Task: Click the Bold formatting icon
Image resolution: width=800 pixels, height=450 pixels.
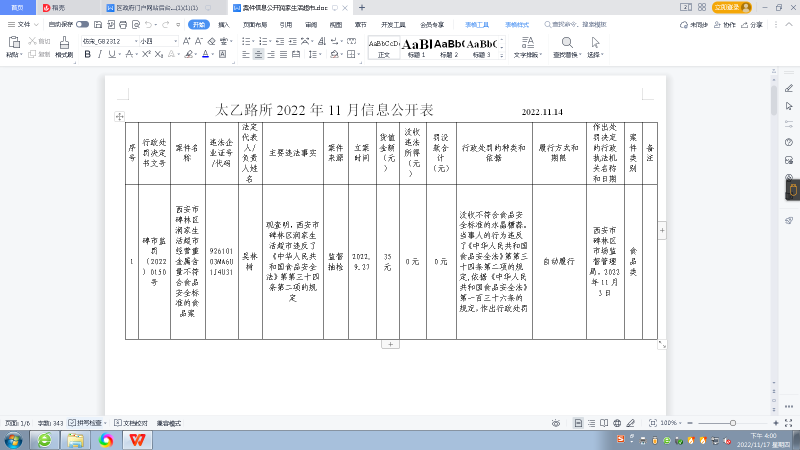Action: 87,54
